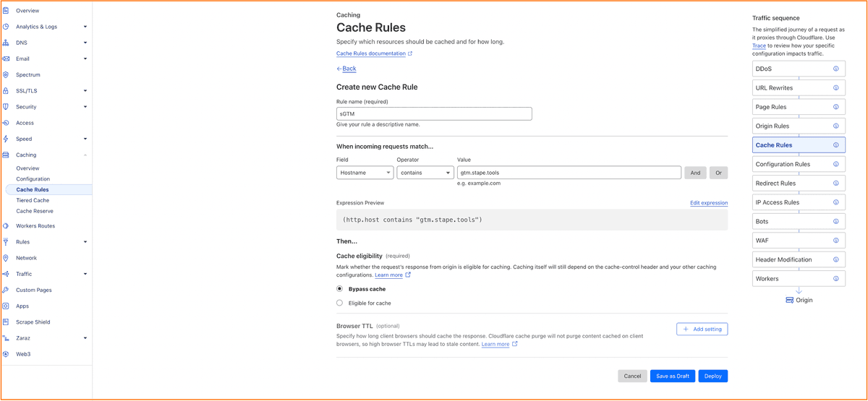868x401 pixels.
Task: Open Tiered Cache from Caching submenu
Action: (x=33, y=200)
